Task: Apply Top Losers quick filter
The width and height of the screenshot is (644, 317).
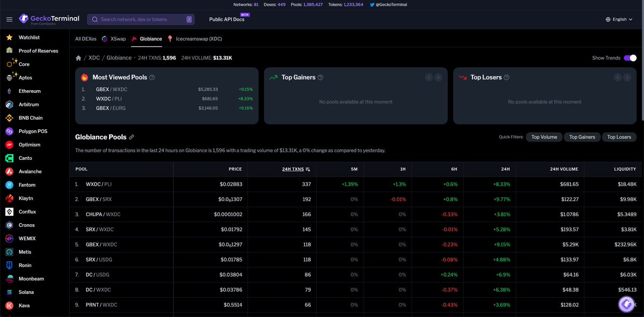Action: tap(619, 137)
